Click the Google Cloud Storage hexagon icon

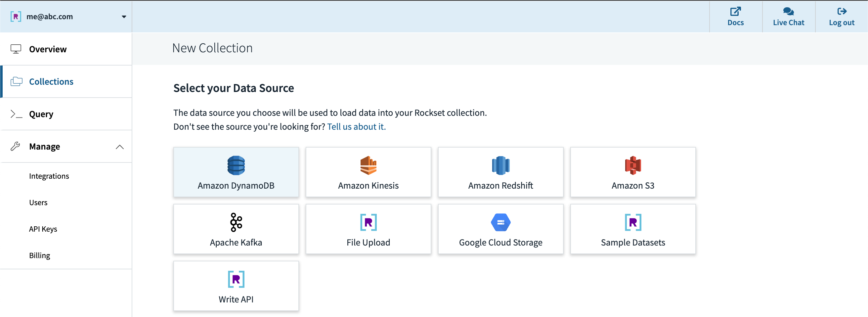[x=501, y=222]
